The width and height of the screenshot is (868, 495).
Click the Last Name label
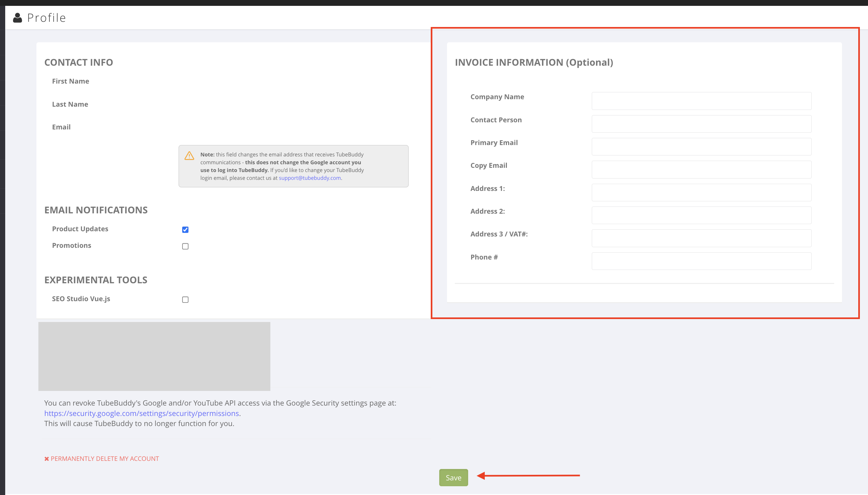pyautogui.click(x=70, y=104)
